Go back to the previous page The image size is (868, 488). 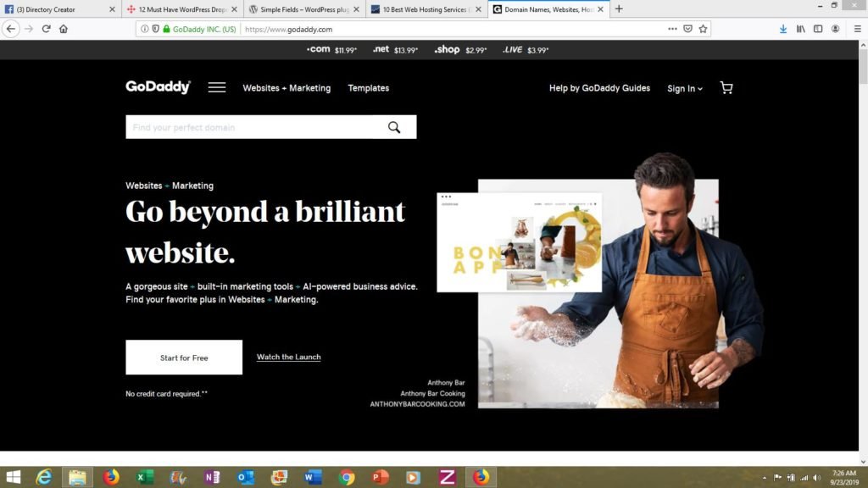11,29
